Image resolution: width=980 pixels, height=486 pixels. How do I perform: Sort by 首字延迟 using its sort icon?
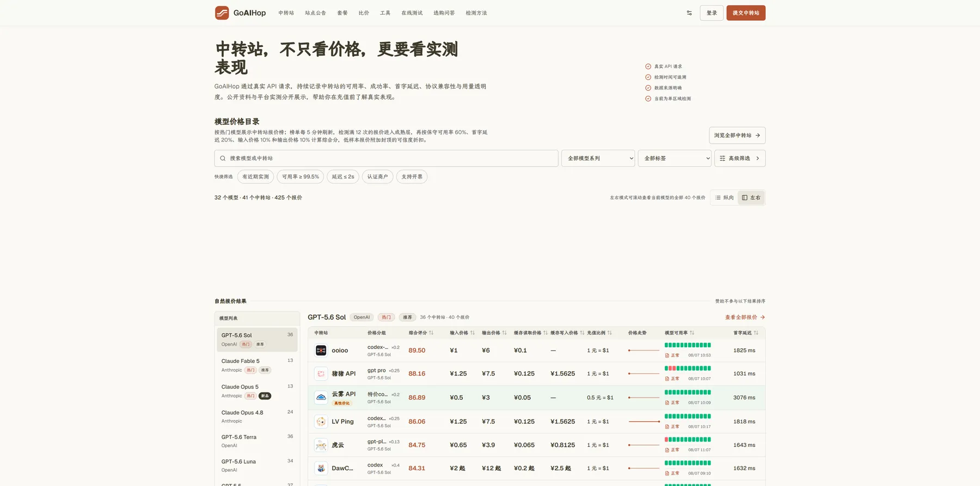pyautogui.click(x=756, y=333)
